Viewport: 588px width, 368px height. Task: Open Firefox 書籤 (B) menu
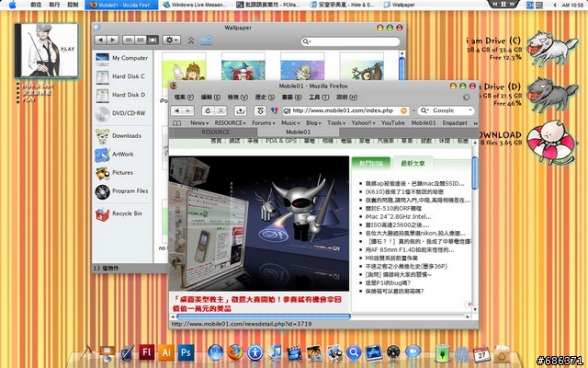point(291,98)
